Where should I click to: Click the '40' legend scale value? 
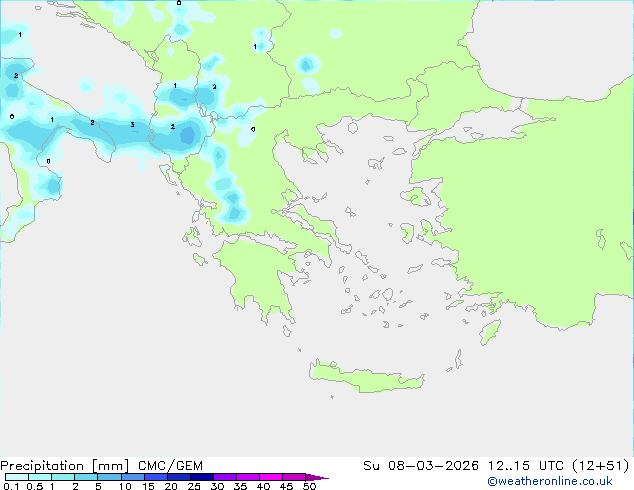(264, 486)
